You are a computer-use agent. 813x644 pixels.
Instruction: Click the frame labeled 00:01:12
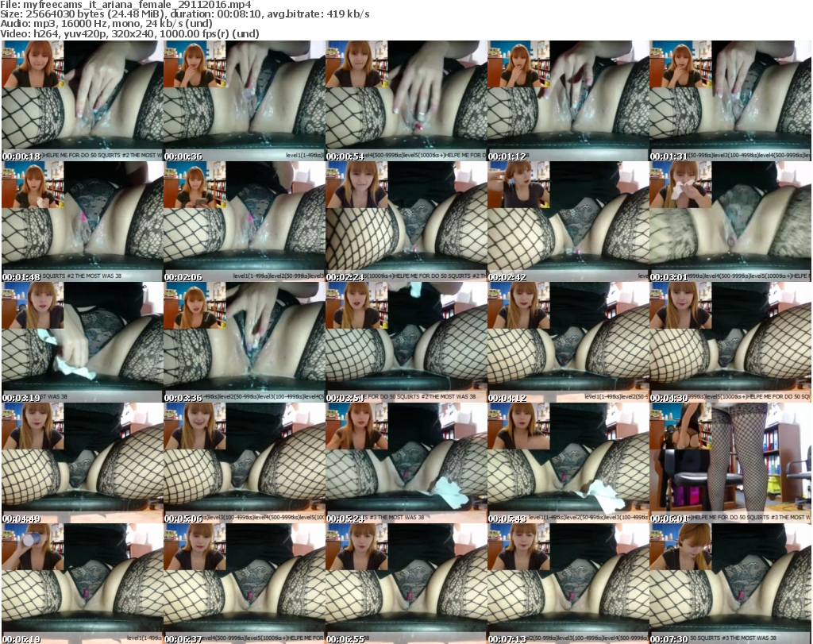click(x=568, y=101)
